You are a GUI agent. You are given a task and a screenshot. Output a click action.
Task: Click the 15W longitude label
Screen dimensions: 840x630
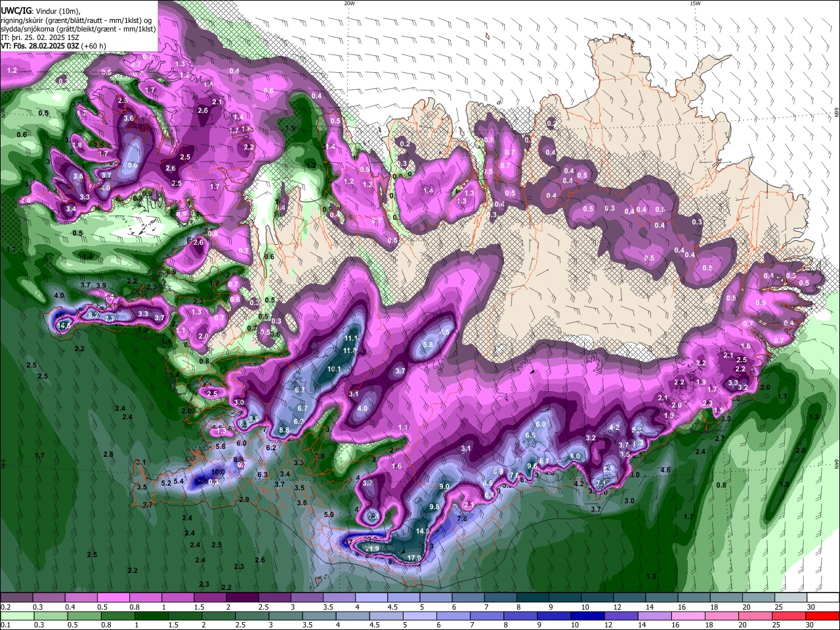(x=694, y=3)
